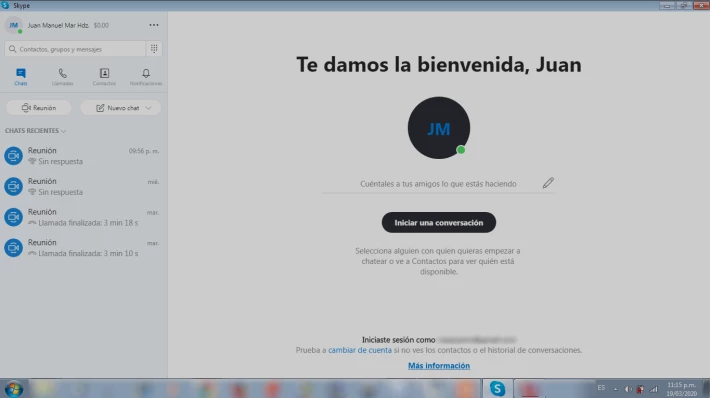710x398 pixels.
Task: Open the dial pad icon
Action: click(x=154, y=48)
